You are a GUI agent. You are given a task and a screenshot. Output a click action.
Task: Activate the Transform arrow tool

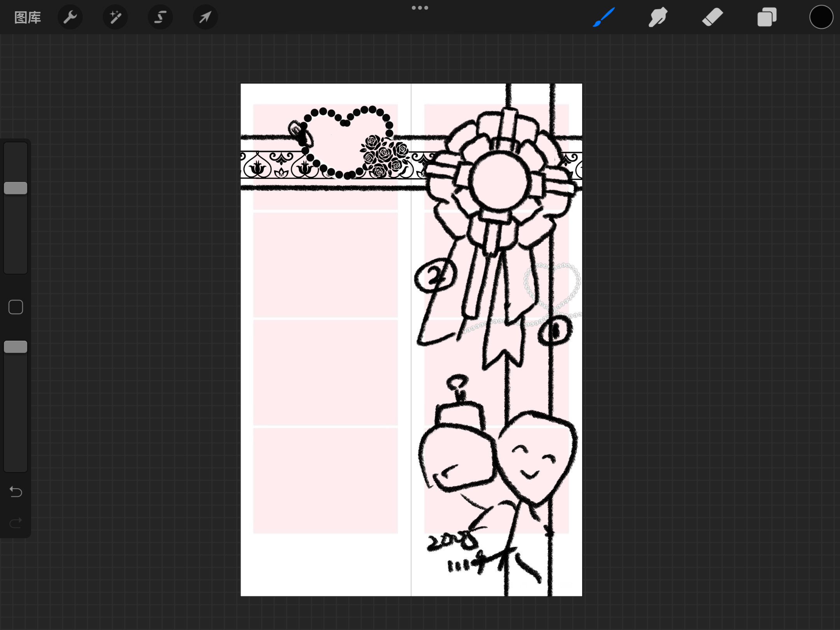(205, 17)
